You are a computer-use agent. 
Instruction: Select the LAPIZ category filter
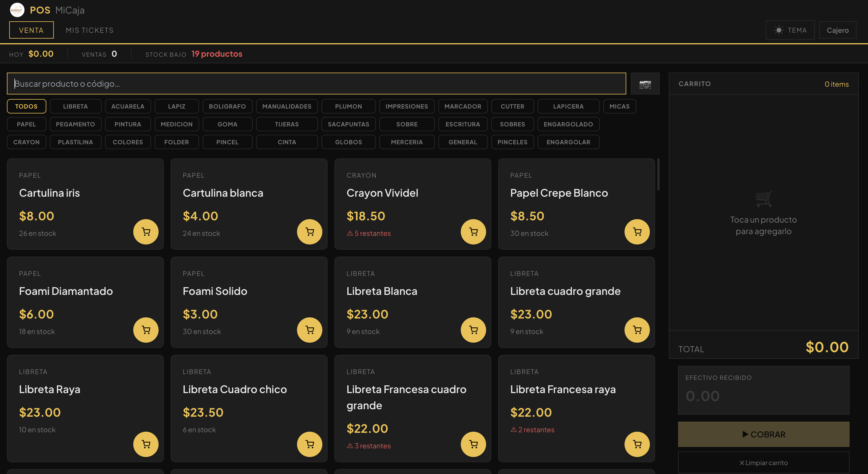(x=177, y=106)
